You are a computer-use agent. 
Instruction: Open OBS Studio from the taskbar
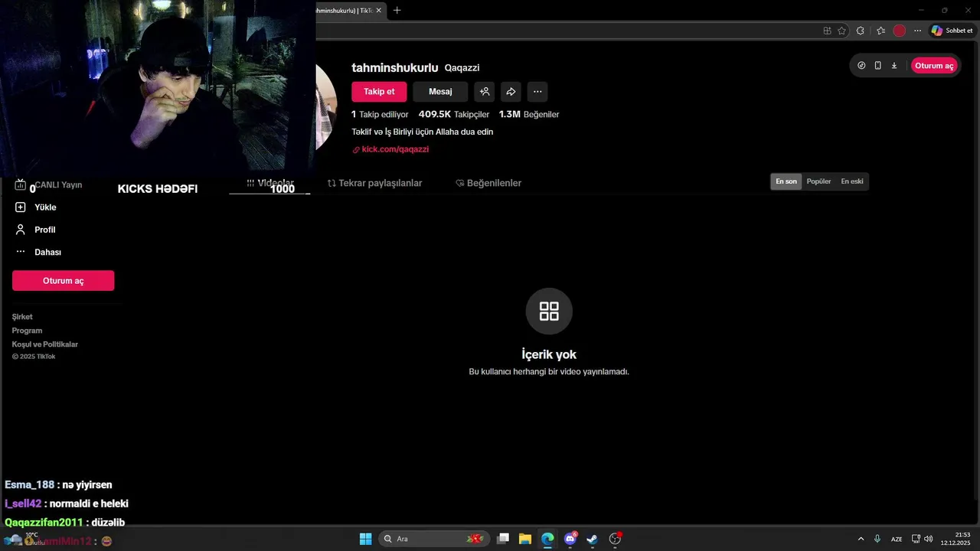coord(615,539)
